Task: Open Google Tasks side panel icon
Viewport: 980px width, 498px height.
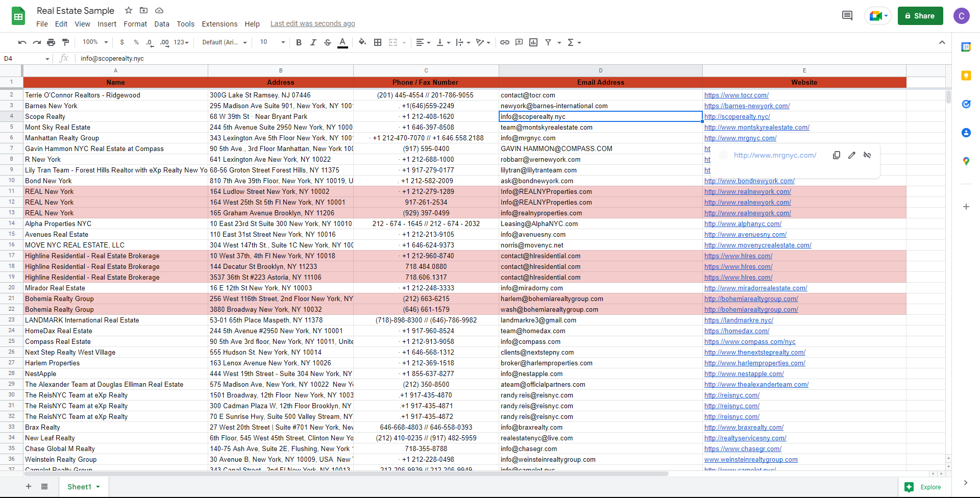Action: pos(966,104)
